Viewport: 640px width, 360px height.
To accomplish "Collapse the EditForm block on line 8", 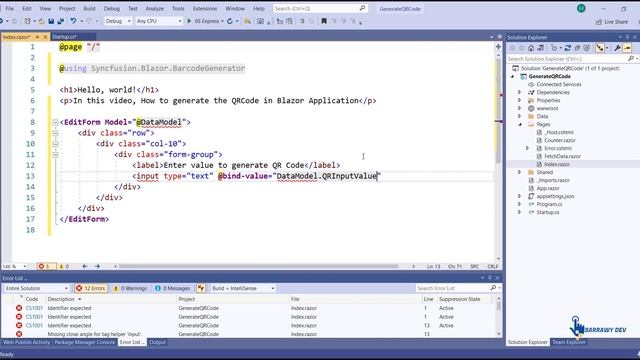I will click(55, 122).
